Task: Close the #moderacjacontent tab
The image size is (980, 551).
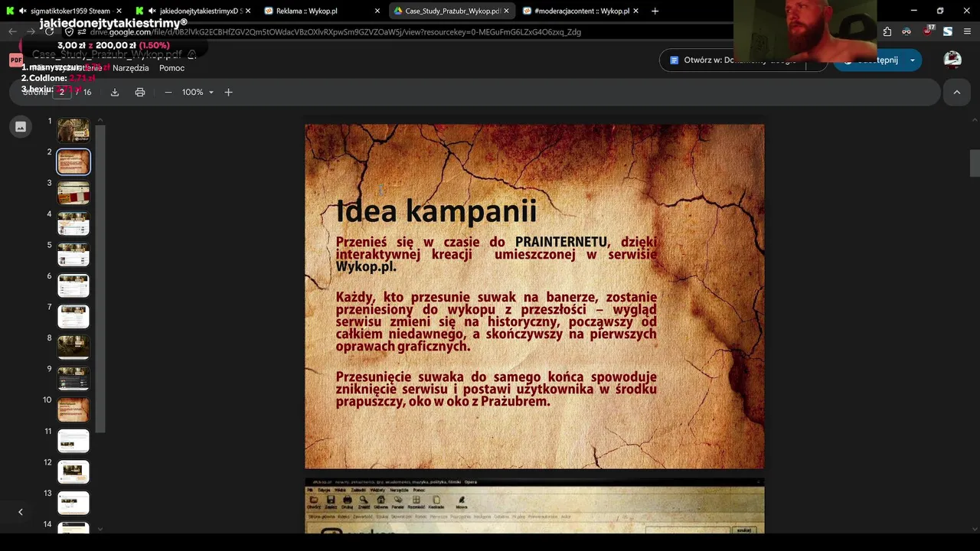Action: pos(635,11)
